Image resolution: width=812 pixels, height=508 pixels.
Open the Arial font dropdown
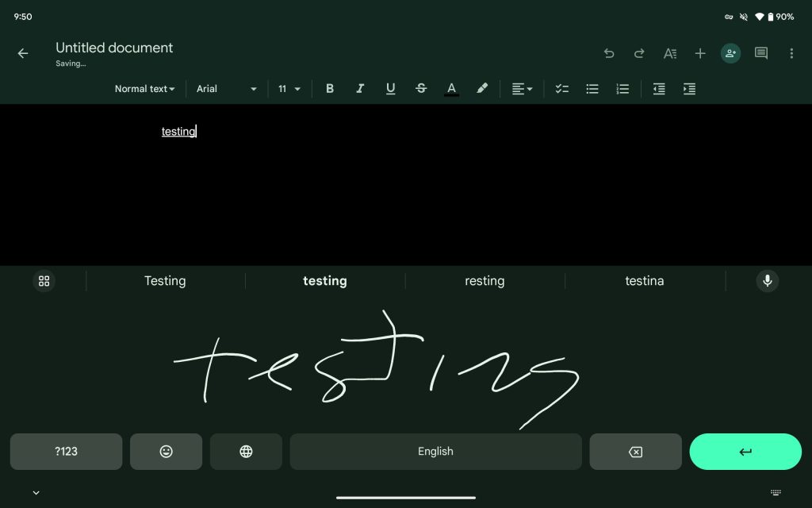pyautogui.click(x=227, y=89)
